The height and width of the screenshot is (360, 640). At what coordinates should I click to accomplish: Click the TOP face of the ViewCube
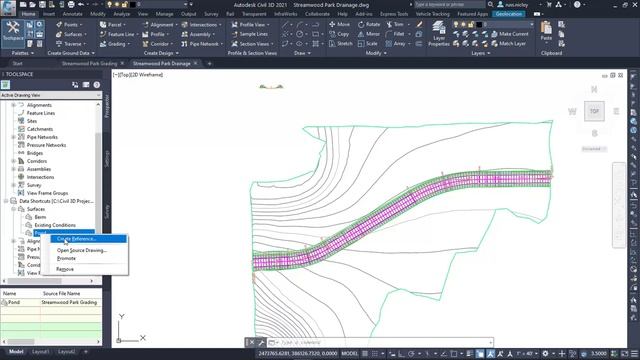click(x=594, y=111)
